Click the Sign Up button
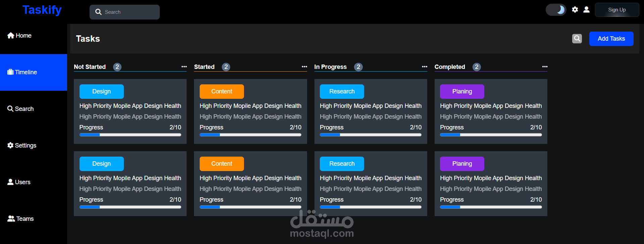The height and width of the screenshot is (244, 644). [617, 10]
